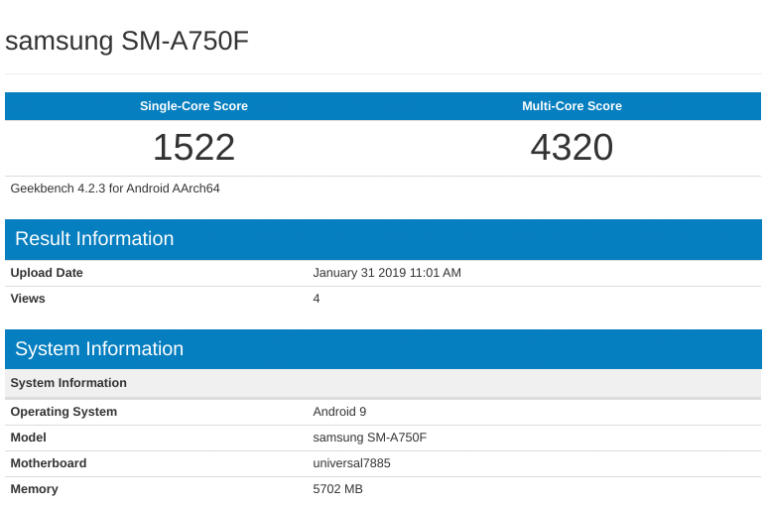This screenshot has height=506, width=768.
Task: Select the Multi-Core Score header
Action: coord(571,106)
